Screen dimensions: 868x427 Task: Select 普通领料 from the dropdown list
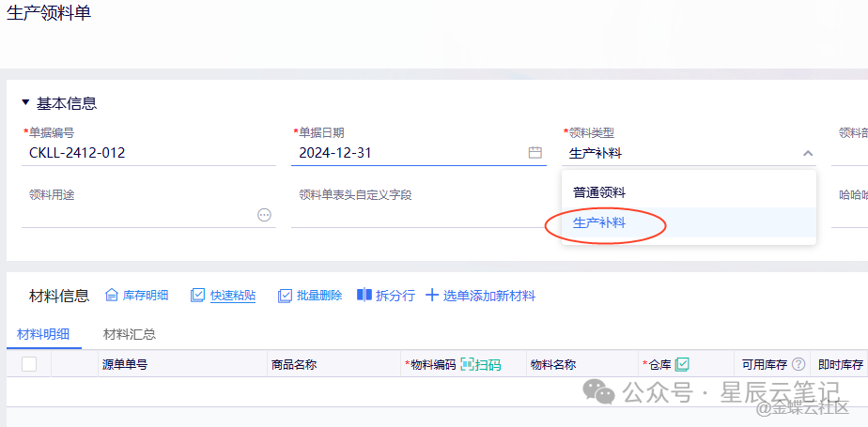point(599,192)
